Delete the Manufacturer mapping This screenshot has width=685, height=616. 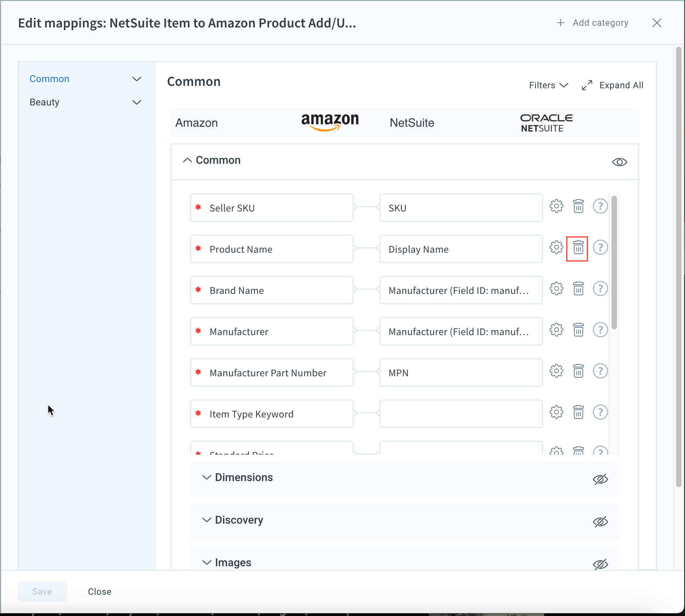coord(578,330)
